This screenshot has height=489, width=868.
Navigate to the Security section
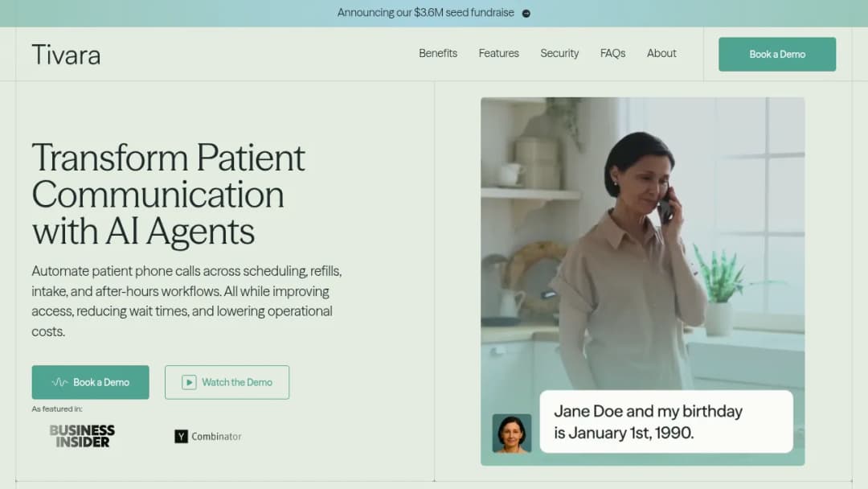pyautogui.click(x=559, y=53)
